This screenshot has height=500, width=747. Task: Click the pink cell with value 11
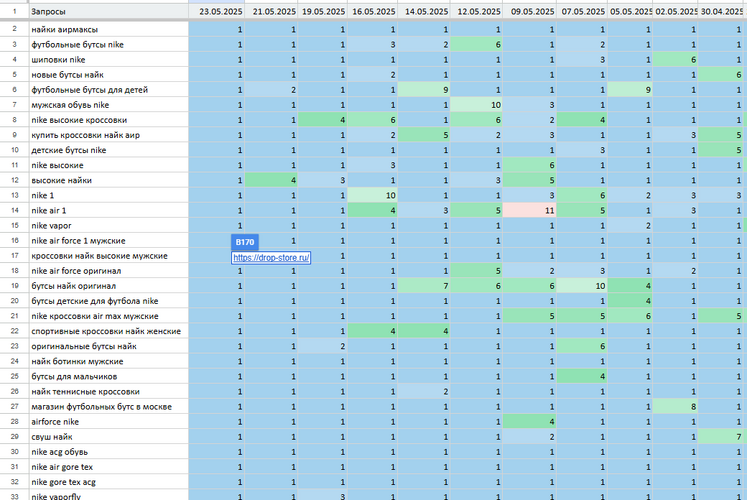(x=531, y=211)
